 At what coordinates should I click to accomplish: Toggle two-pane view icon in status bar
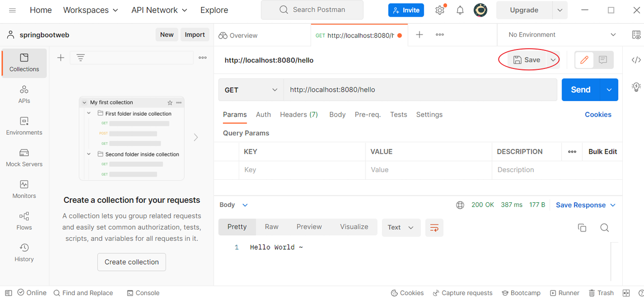626,293
